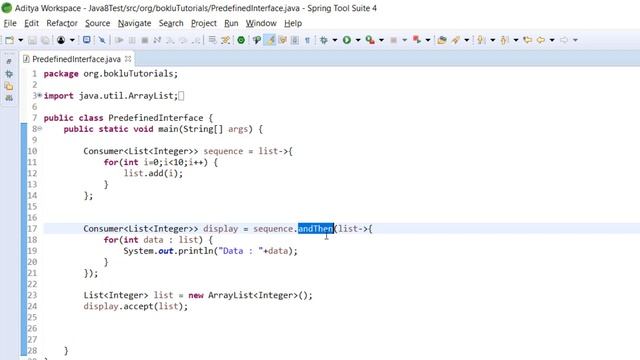This screenshot has width=640, height=360.
Task: Open the Run menu
Action: click(231, 23)
